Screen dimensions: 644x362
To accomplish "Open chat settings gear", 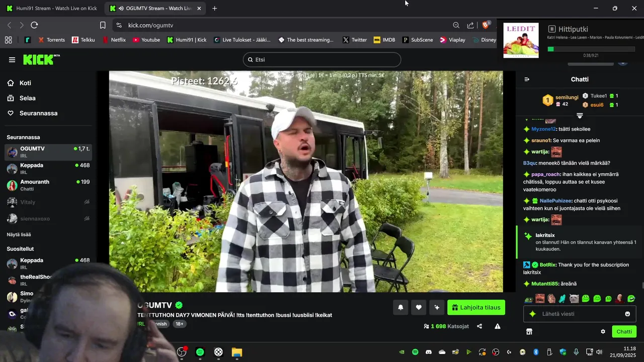I will [603, 332].
